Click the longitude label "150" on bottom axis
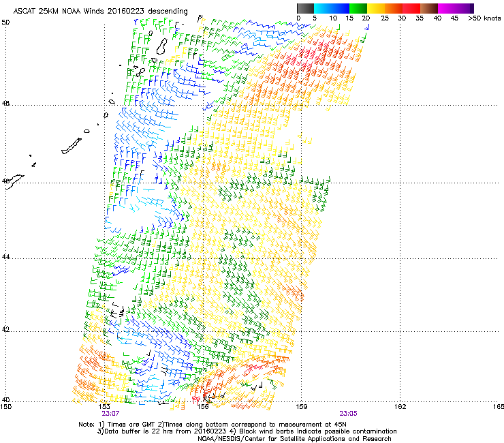Viewport: 504px width, 443px height. (x=5, y=407)
